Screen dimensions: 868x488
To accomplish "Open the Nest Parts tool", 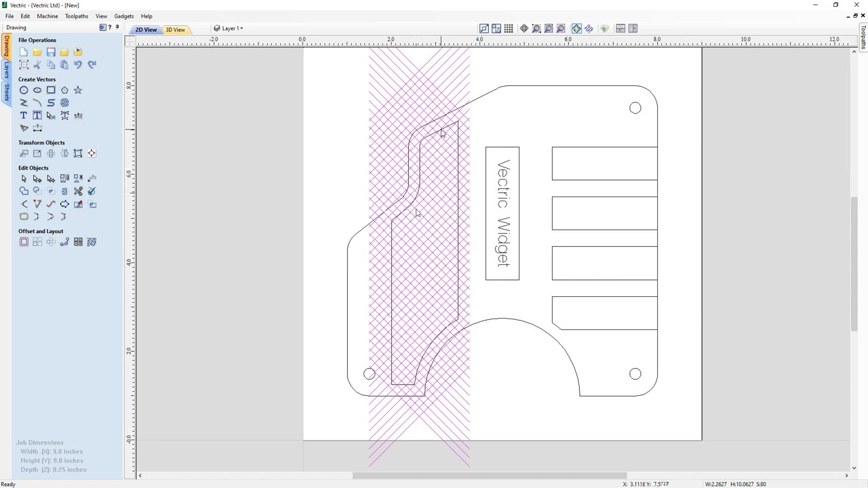I will 92,242.
